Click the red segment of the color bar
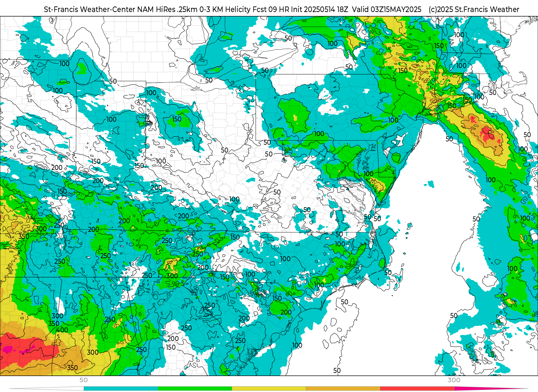Screen dimensions: 538x392 click(417, 389)
